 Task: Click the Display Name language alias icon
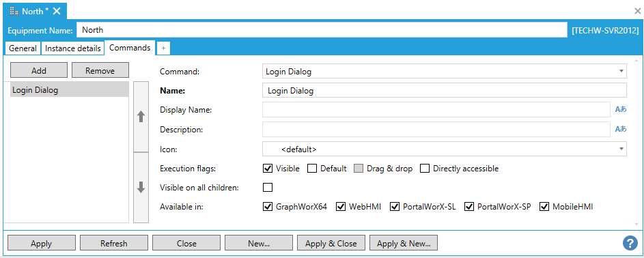tap(621, 109)
